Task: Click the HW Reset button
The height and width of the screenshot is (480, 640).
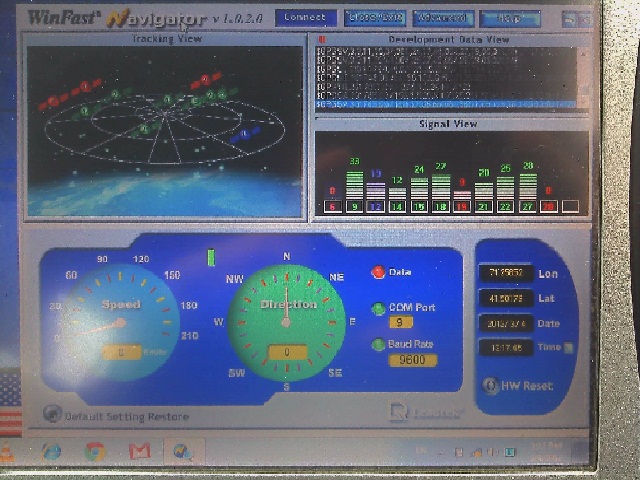Action: click(x=518, y=386)
